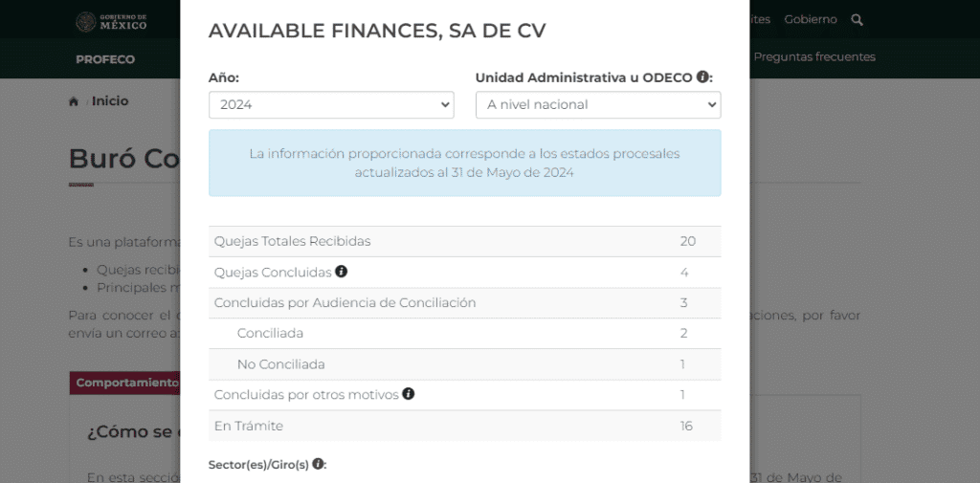This screenshot has height=483, width=980.
Task: Select the Conciliada row
Action: 464,333
